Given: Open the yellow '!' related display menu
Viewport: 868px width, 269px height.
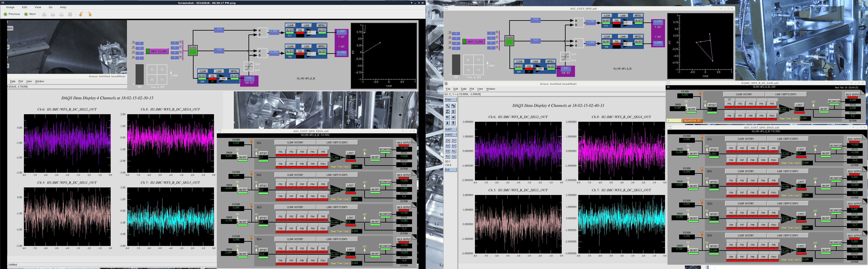Looking at the screenshot, I should (x=674, y=121).
